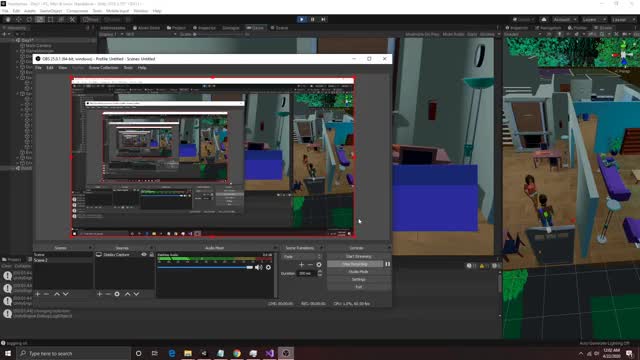Open the Account dropdown in Unity

point(564,20)
